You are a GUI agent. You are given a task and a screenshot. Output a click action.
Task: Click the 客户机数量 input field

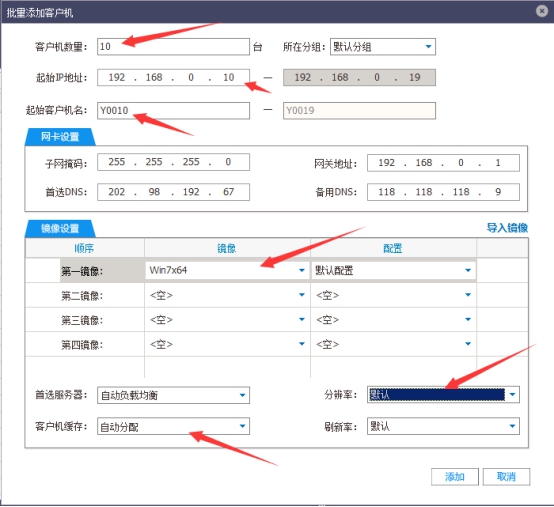(x=173, y=47)
